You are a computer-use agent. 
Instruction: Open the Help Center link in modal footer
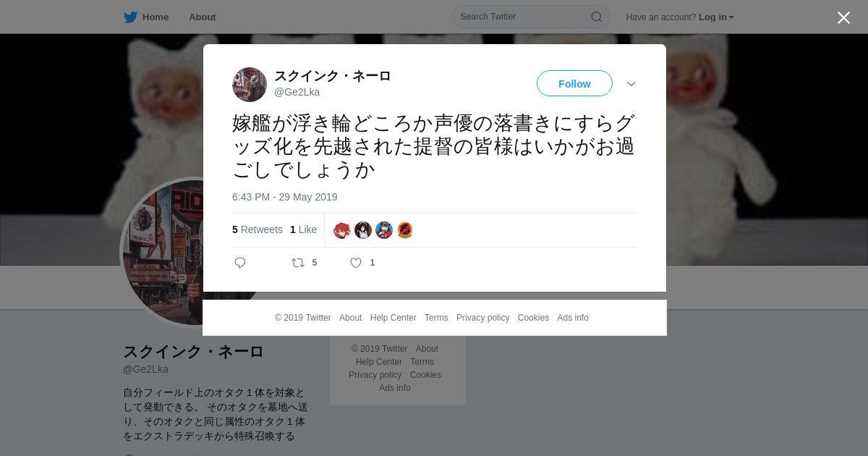393,318
